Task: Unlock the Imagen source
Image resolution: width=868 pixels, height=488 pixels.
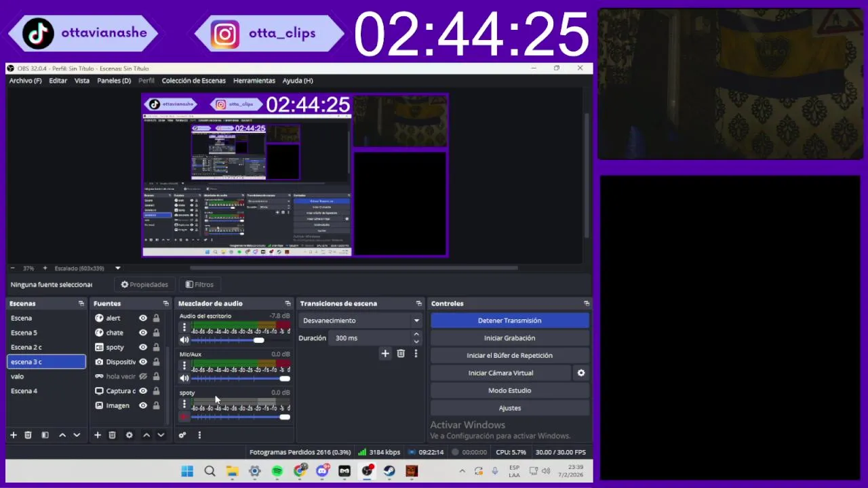Action: tap(156, 405)
